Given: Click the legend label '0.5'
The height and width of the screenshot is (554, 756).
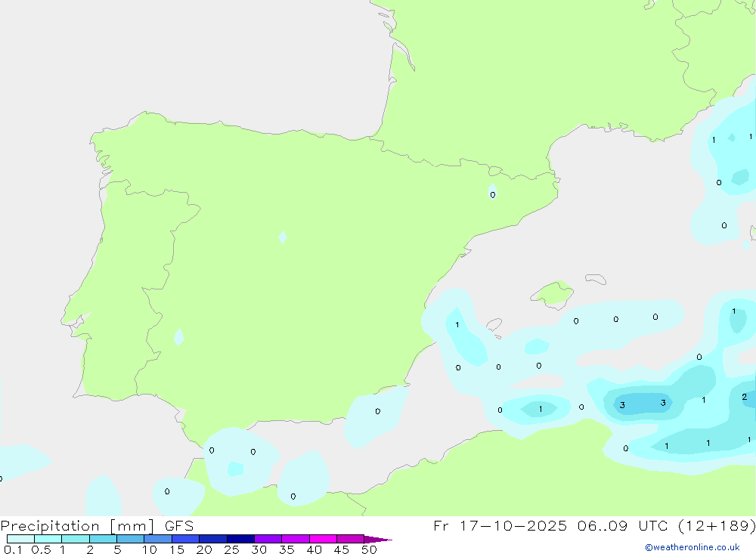Looking at the screenshot, I should pyautogui.click(x=41, y=549).
